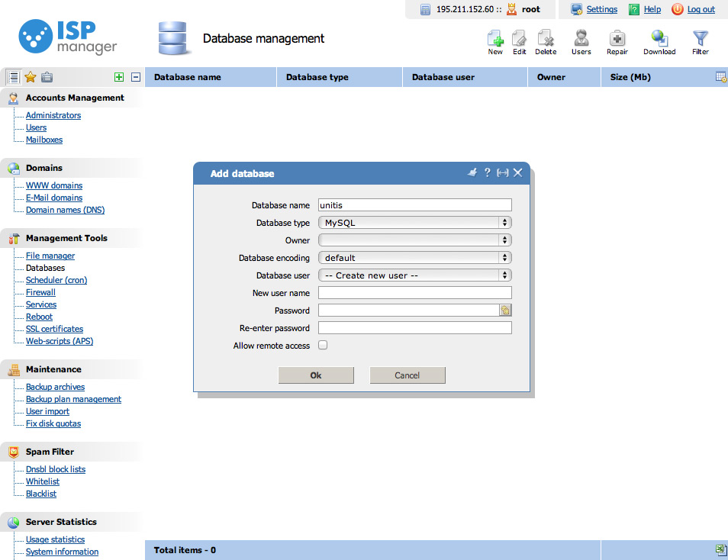Show favorites using star icon
This screenshot has height=560, width=728.
pos(31,77)
